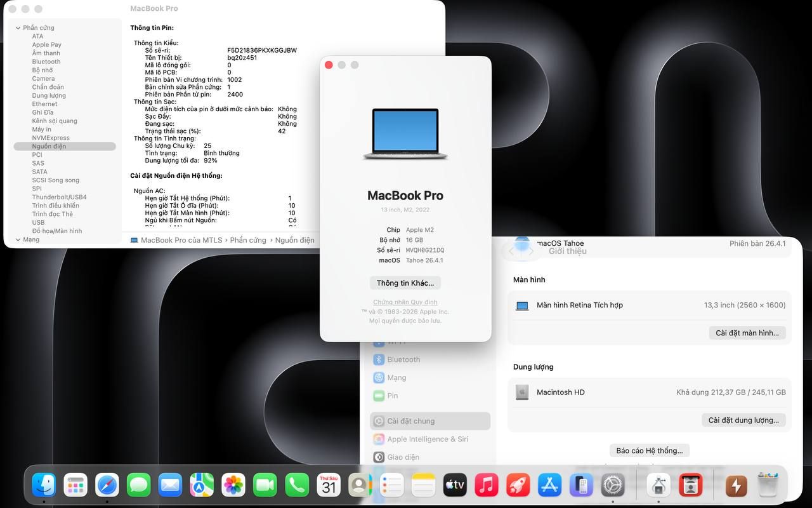Open Photo Booth from the Dock
This screenshot has height=508, width=812.
pyautogui.click(x=690, y=486)
